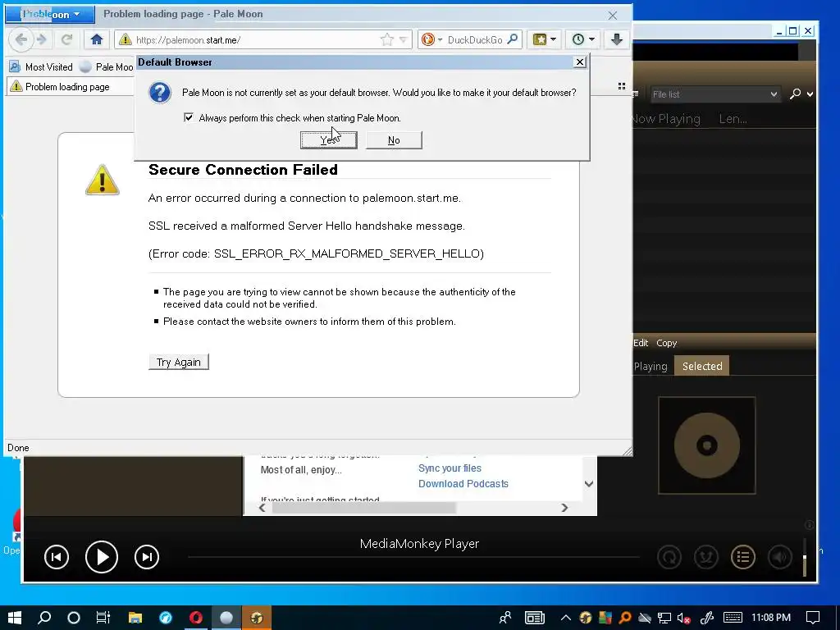Click the Opera icon on the taskbar
Image resolution: width=840 pixels, height=630 pixels.
[x=196, y=618]
